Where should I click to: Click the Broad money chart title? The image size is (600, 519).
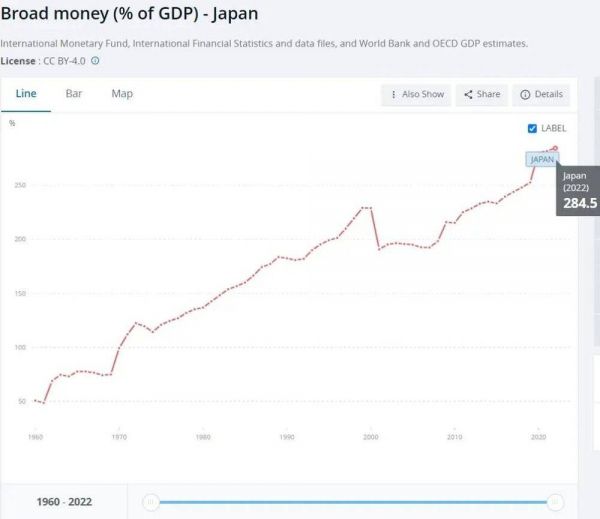point(129,16)
